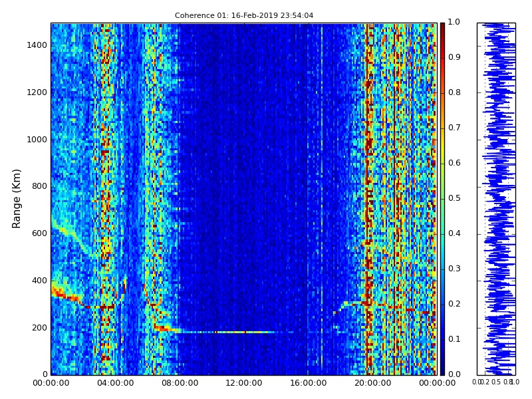Click the 08:00:00 time axis label

click(180, 383)
